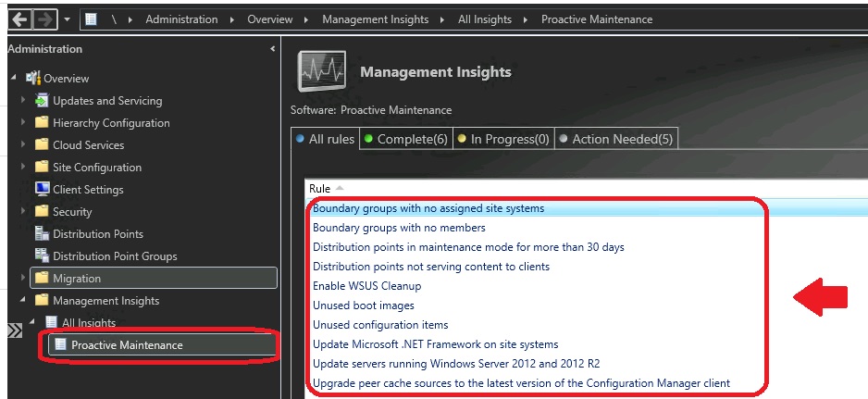Collapse the Administration navigation pane

(x=272, y=49)
